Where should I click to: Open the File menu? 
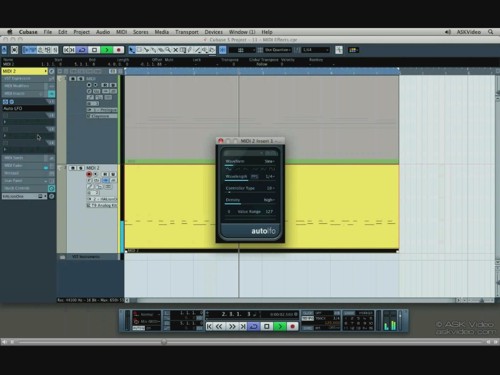[48, 32]
